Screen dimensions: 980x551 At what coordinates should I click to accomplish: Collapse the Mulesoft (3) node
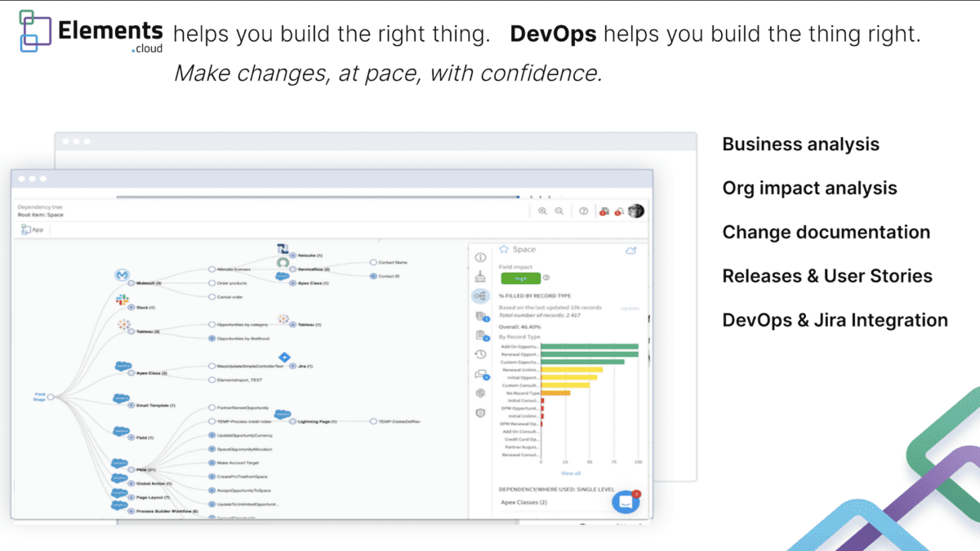pyautogui.click(x=131, y=282)
